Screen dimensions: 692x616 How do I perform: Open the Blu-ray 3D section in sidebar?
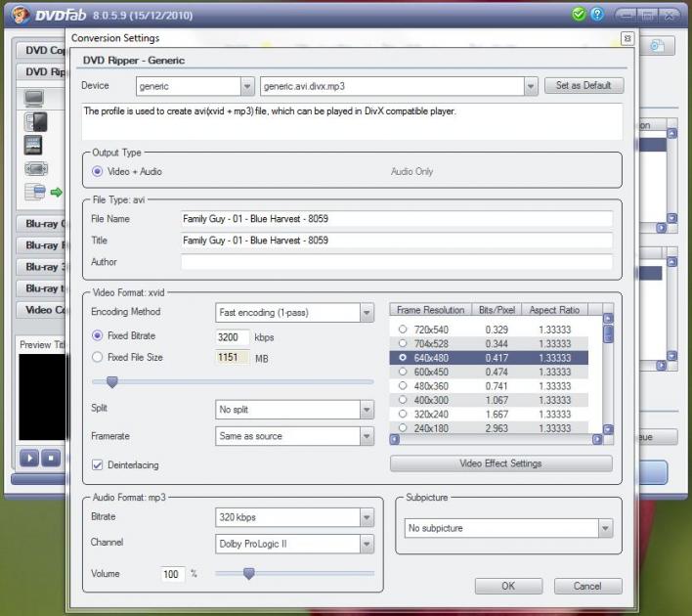click(x=41, y=267)
